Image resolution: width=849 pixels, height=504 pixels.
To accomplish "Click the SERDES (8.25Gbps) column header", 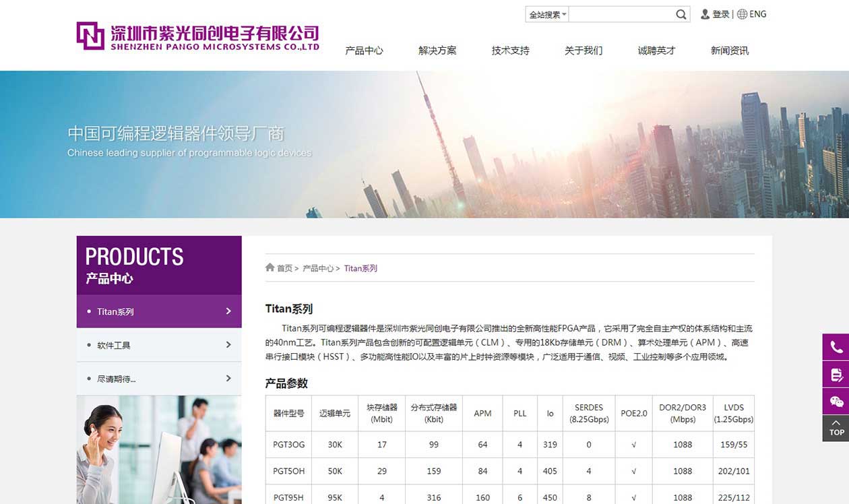I will (x=589, y=413).
